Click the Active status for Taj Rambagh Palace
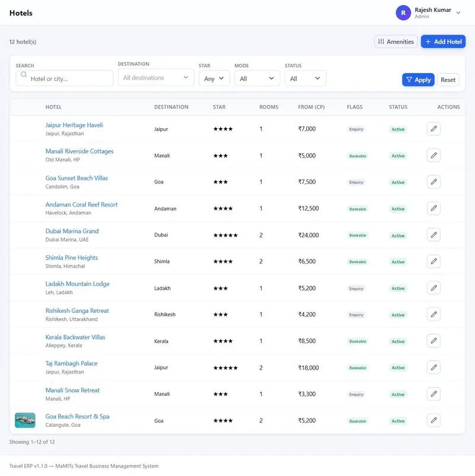 coord(398,367)
